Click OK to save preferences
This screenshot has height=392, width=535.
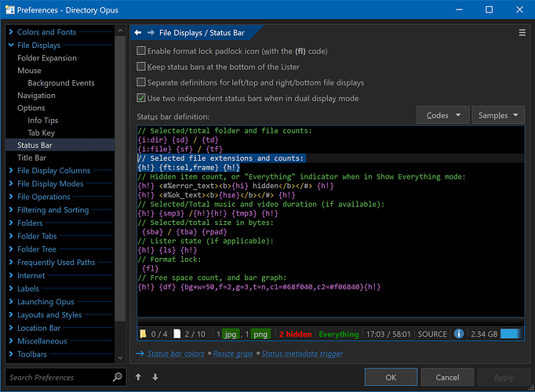click(x=391, y=377)
